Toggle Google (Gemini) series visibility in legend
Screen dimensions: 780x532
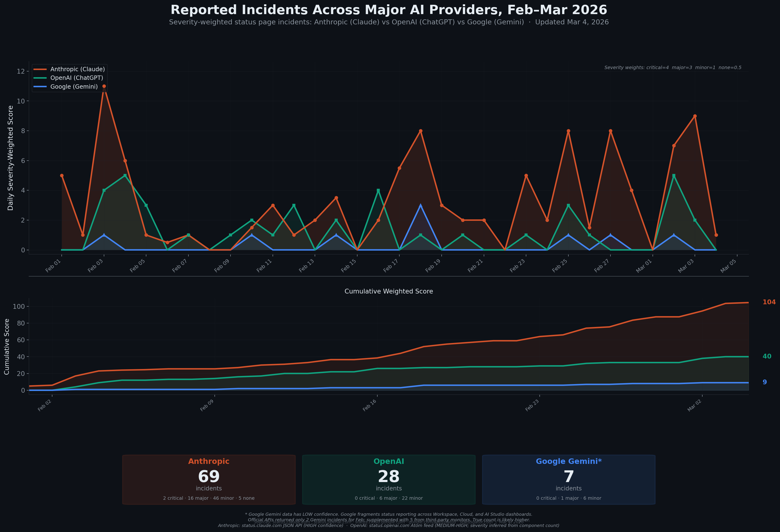point(74,87)
